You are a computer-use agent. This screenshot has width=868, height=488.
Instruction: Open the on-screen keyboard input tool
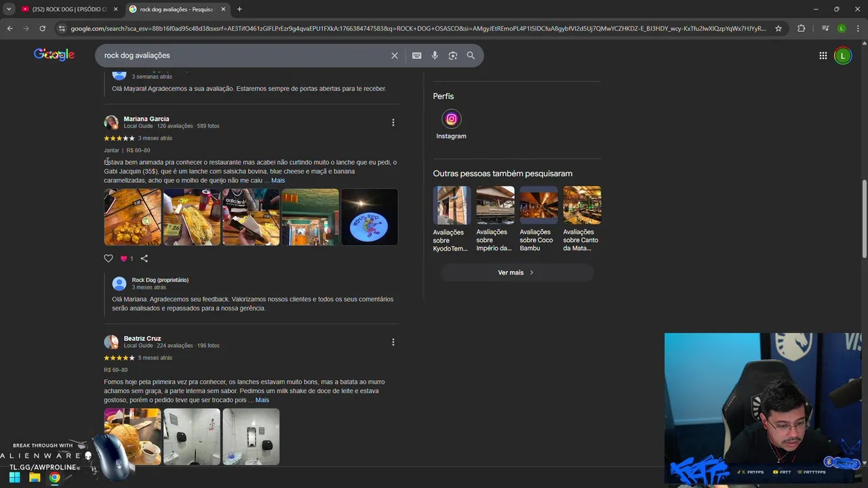[x=416, y=56]
